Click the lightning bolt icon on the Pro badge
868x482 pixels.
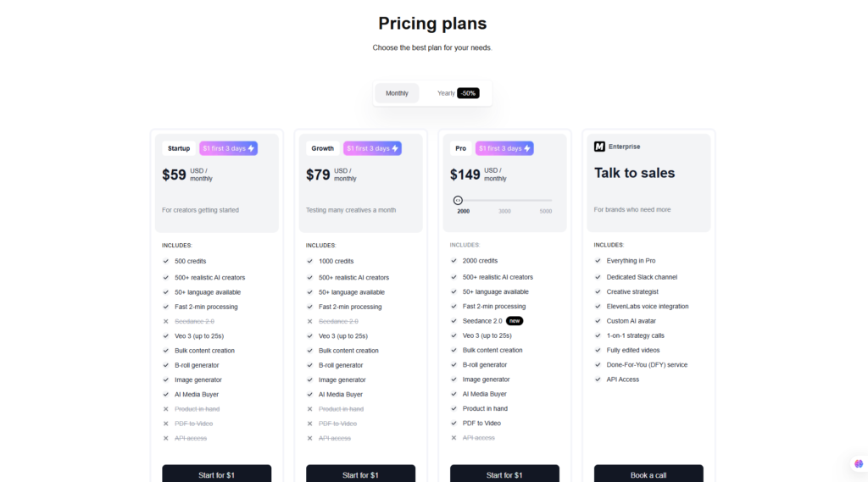[527, 148]
